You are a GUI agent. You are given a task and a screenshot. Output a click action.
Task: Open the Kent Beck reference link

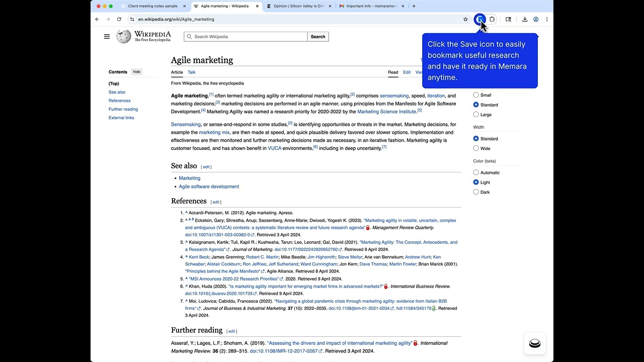[199, 257]
